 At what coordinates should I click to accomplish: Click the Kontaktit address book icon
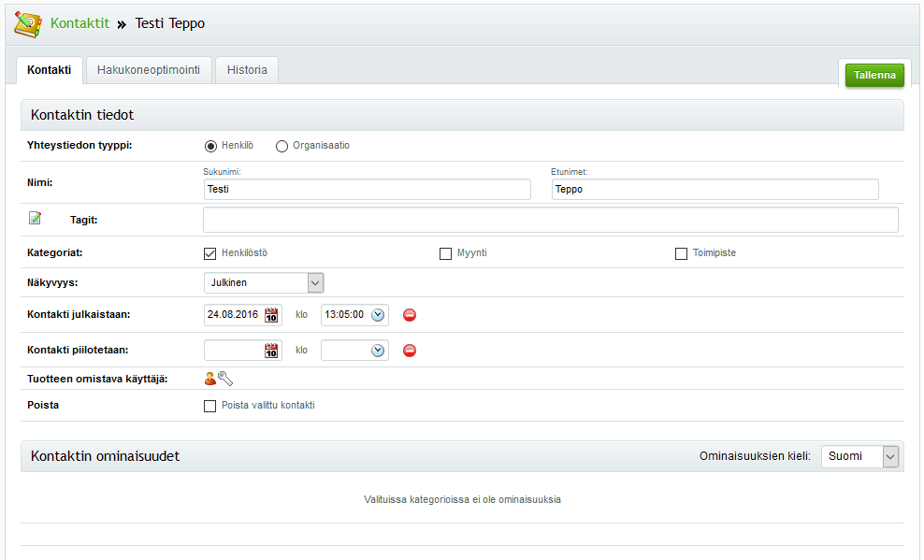28,24
